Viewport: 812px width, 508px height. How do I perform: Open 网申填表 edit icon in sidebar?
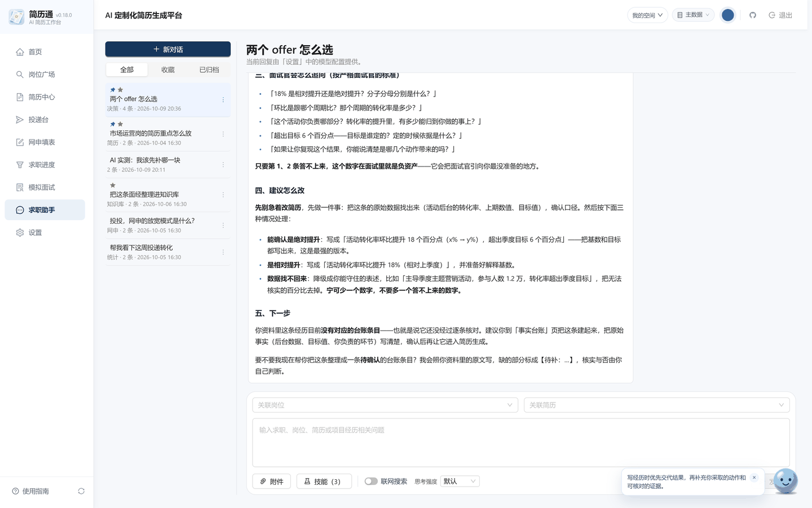pyautogui.click(x=20, y=142)
